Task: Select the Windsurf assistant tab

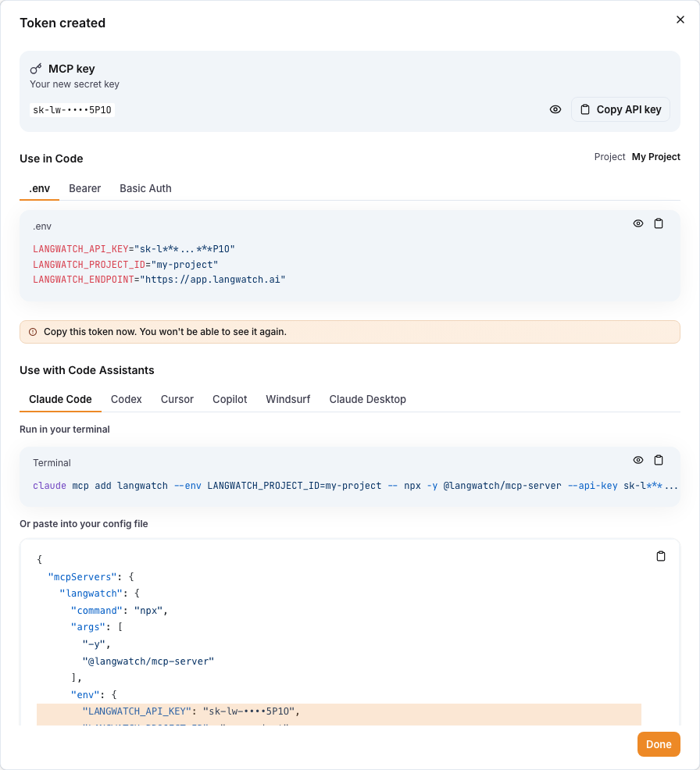Action: (x=287, y=399)
